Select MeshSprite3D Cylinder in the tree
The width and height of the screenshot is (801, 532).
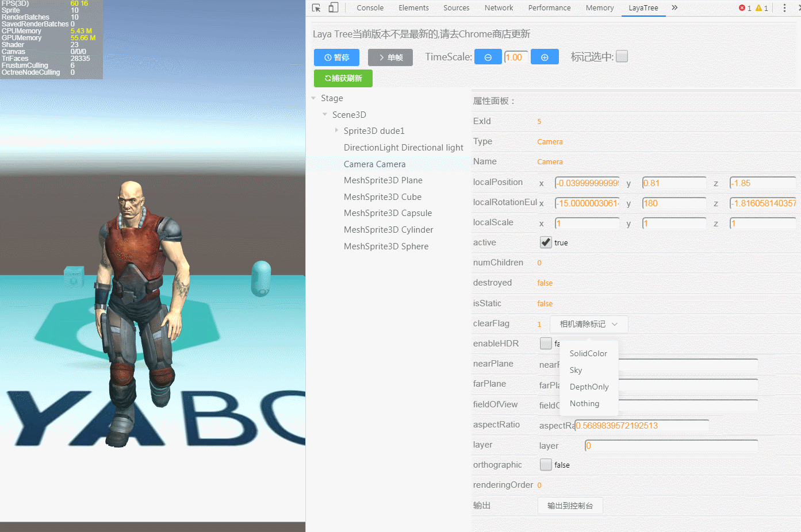(x=389, y=230)
